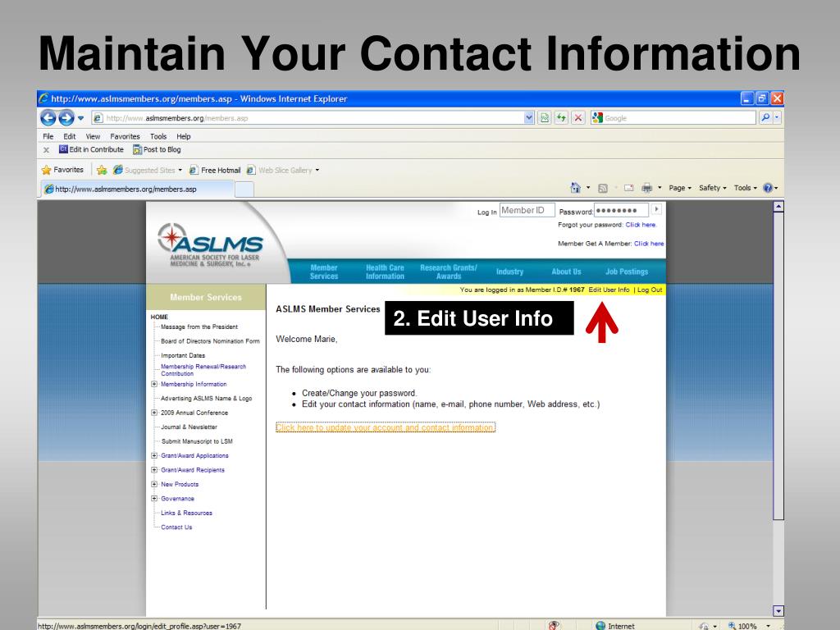840x630 pixels.
Task: Click update your account and contact information link
Action: 386,427
